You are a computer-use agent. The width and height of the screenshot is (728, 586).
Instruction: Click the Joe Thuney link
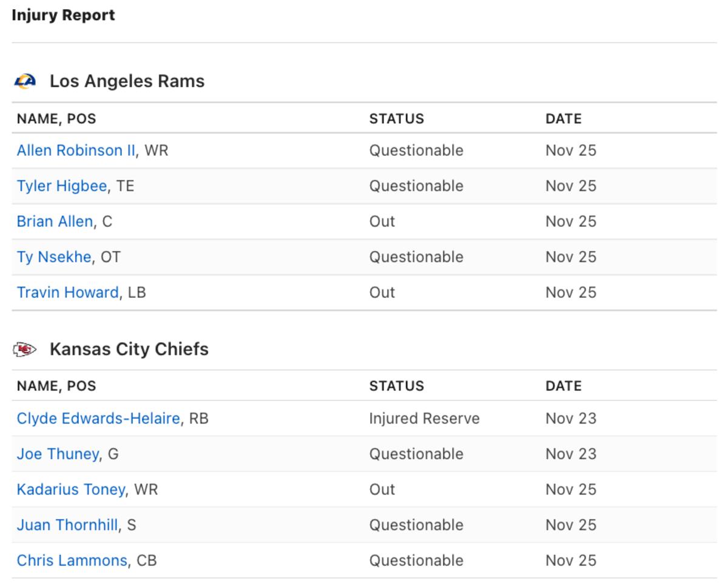(x=57, y=454)
